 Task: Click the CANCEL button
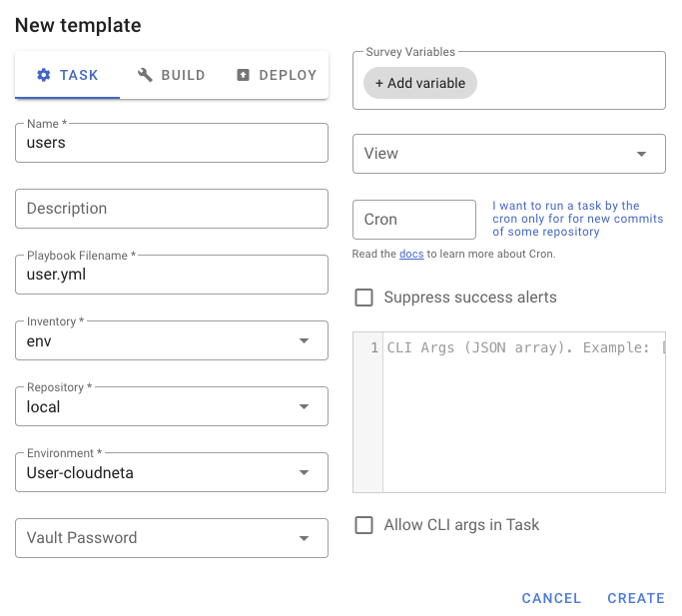pos(551,598)
